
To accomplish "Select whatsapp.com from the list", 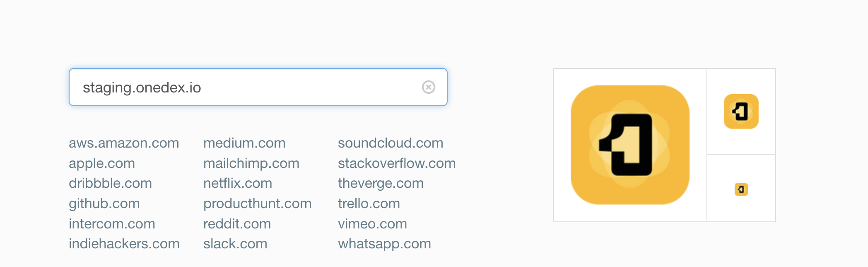I will pos(384,244).
